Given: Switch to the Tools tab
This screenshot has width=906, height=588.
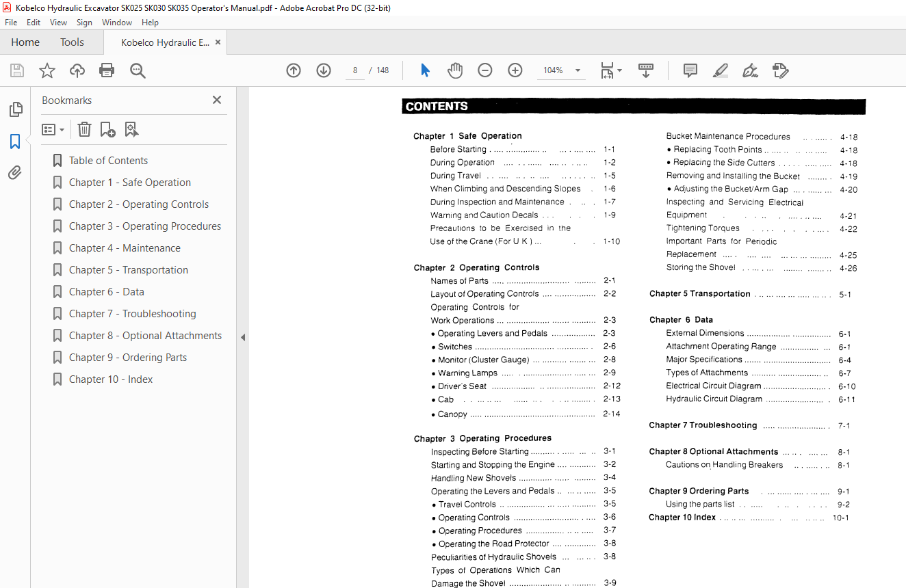Looking at the screenshot, I should (x=72, y=42).
